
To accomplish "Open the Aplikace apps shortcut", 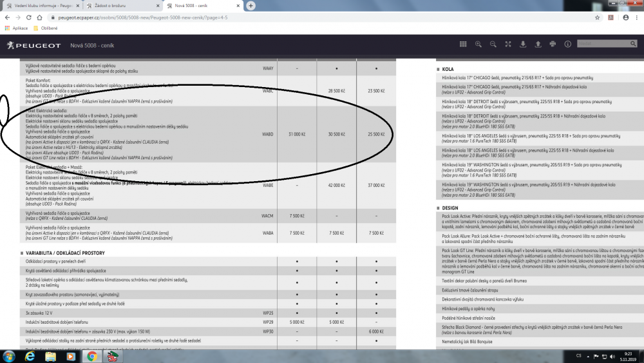I will pyautogui.click(x=16, y=28).
